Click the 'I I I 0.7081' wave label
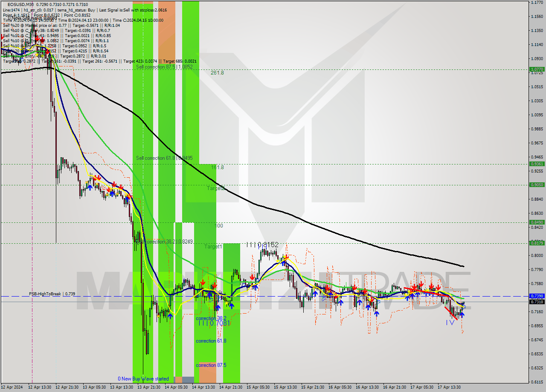Image resolution: width=546 pixels, height=392 pixels. 215,323
